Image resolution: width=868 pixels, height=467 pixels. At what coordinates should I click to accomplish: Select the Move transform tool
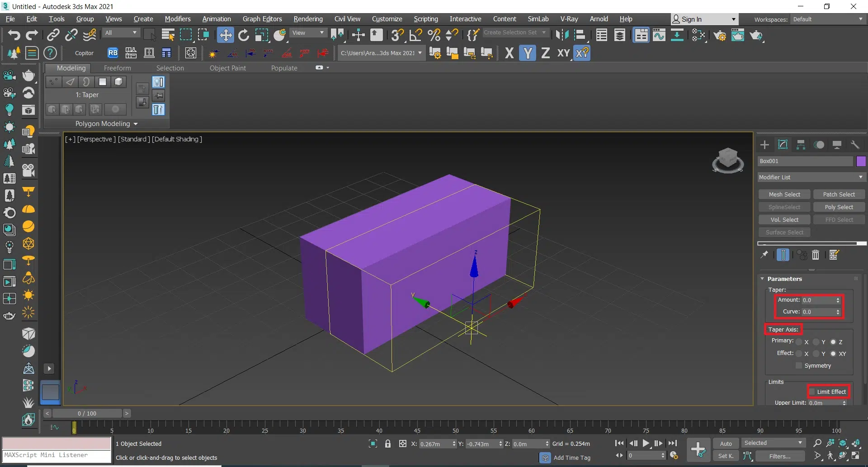(x=225, y=35)
